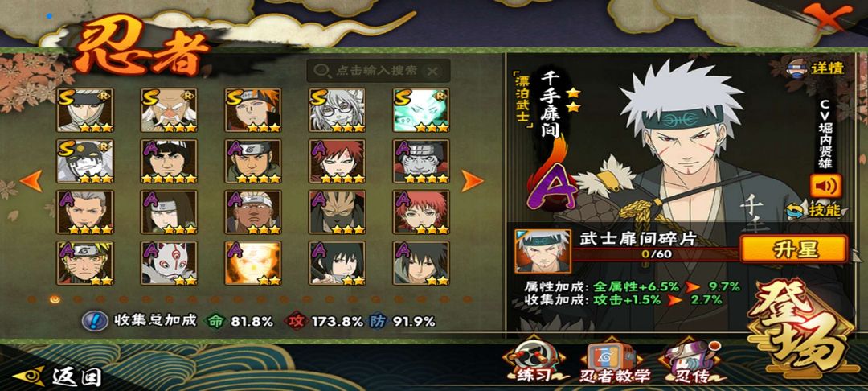Select the glowing orange Naruto portrait
This screenshot has height=391, width=868.
click(253, 263)
